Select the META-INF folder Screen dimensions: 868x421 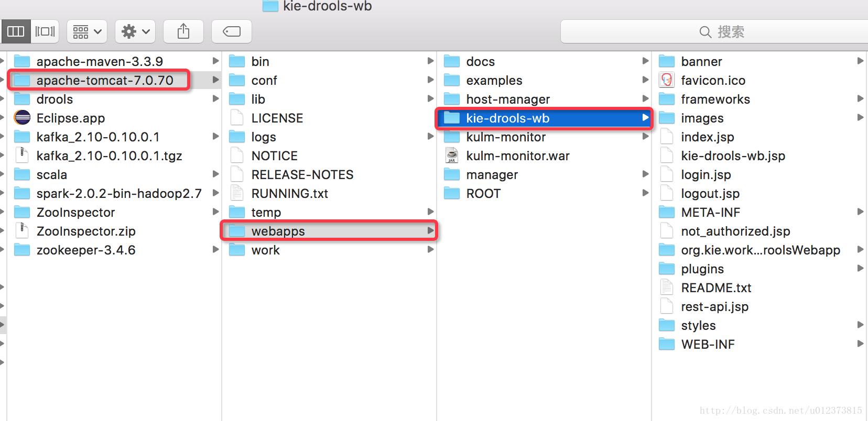[x=760, y=212]
